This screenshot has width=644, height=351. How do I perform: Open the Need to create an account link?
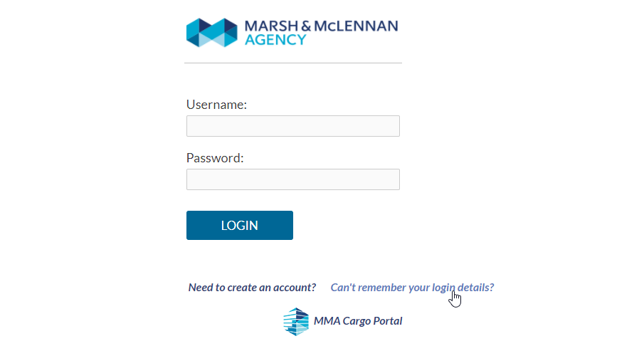pos(252,288)
